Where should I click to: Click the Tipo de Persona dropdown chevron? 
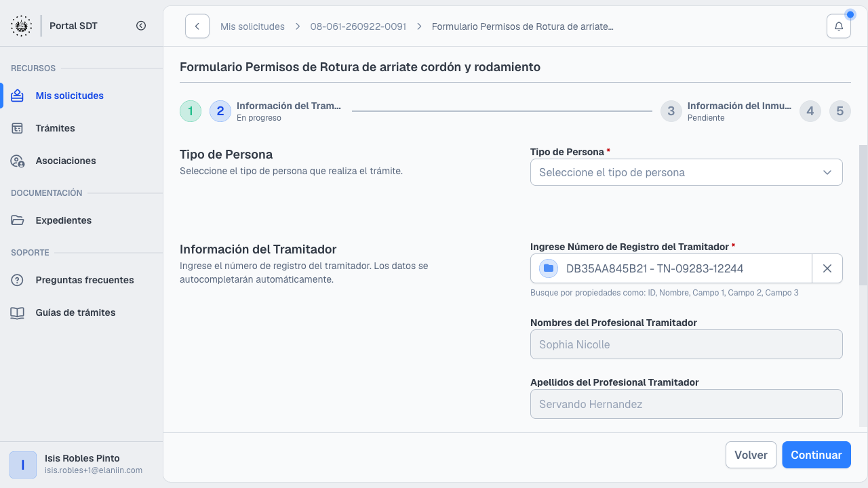(x=827, y=172)
